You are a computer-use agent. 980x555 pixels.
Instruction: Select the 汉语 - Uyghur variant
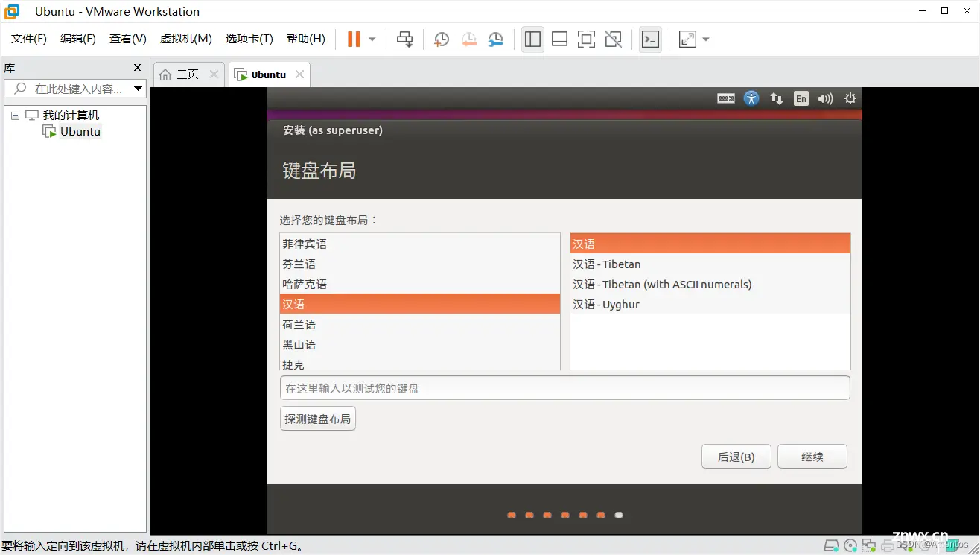point(710,304)
